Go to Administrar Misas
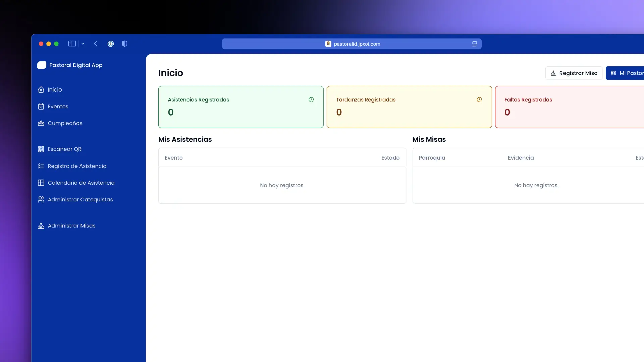The image size is (644, 362). 72,226
